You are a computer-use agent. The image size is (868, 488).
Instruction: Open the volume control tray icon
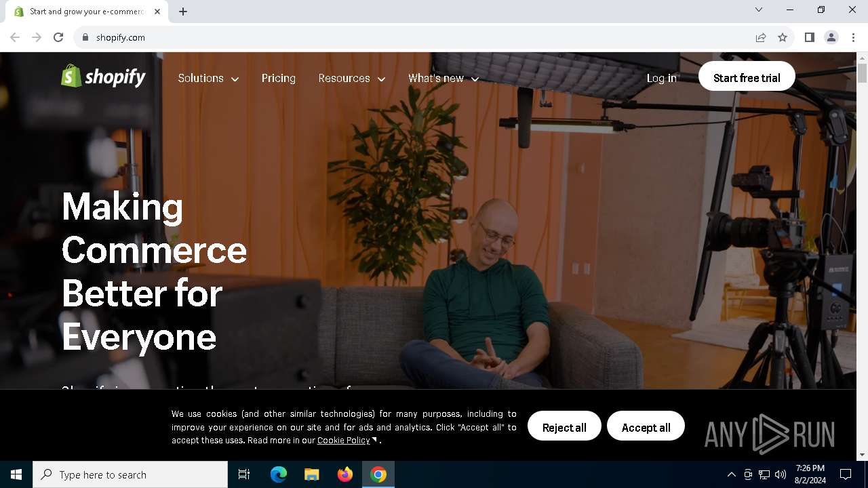[781, 474]
